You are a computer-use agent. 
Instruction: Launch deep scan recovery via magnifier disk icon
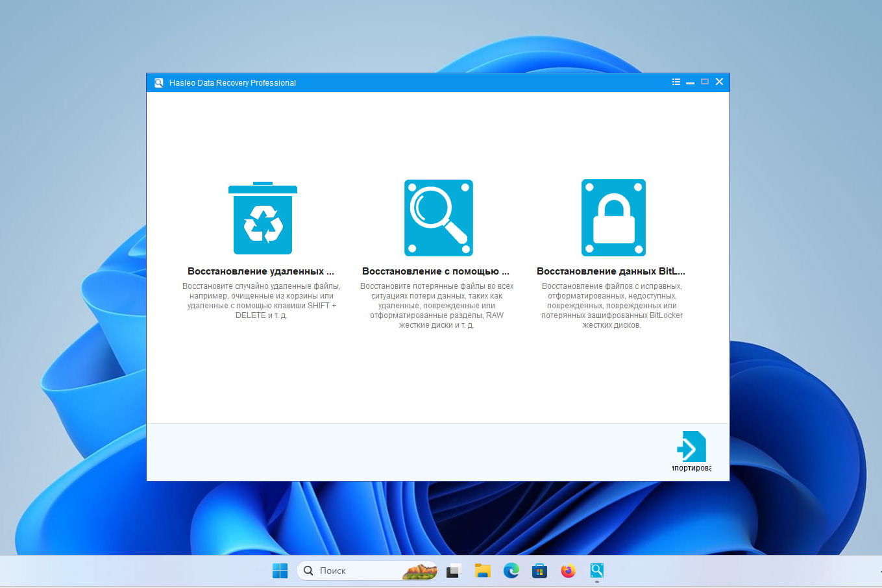[438, 218]
